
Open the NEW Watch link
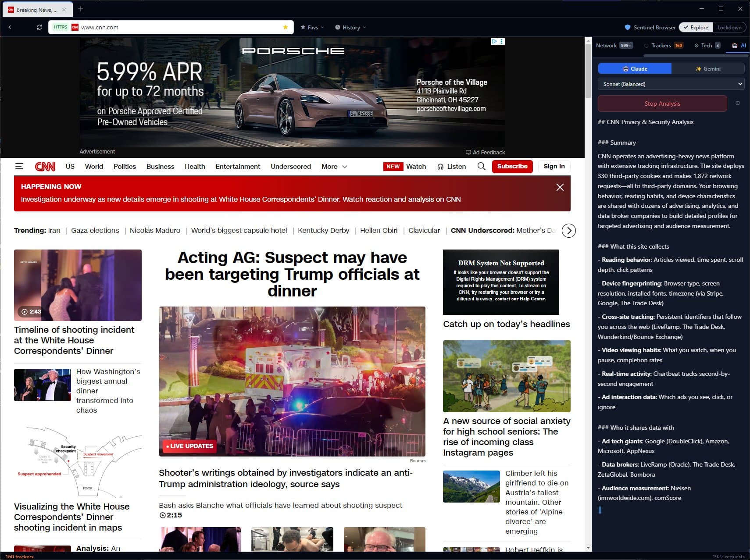405,167
